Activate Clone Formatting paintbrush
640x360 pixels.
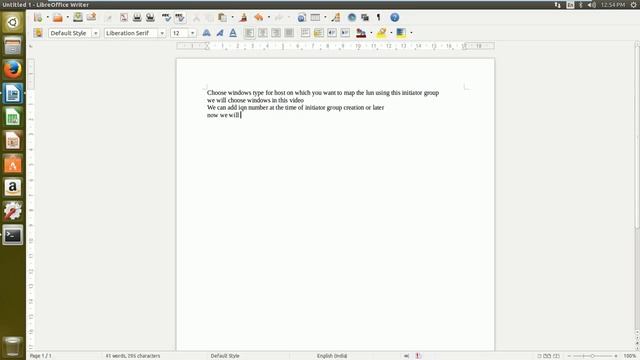click(244, 18)
